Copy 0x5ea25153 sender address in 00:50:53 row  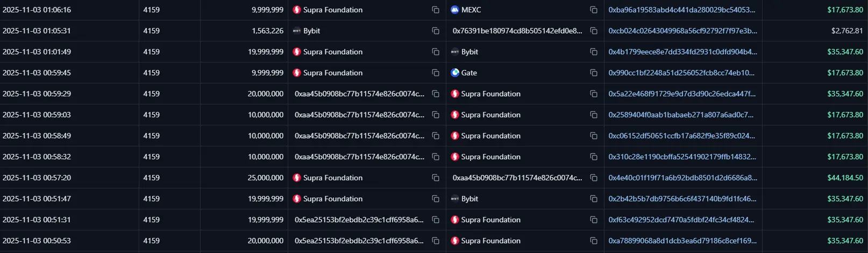[x=436, y=241]
